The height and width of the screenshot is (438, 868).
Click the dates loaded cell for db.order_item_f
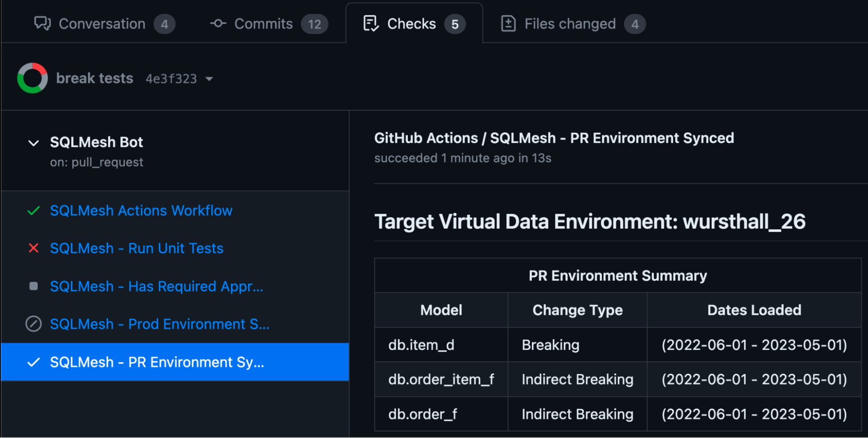[754, 379]
